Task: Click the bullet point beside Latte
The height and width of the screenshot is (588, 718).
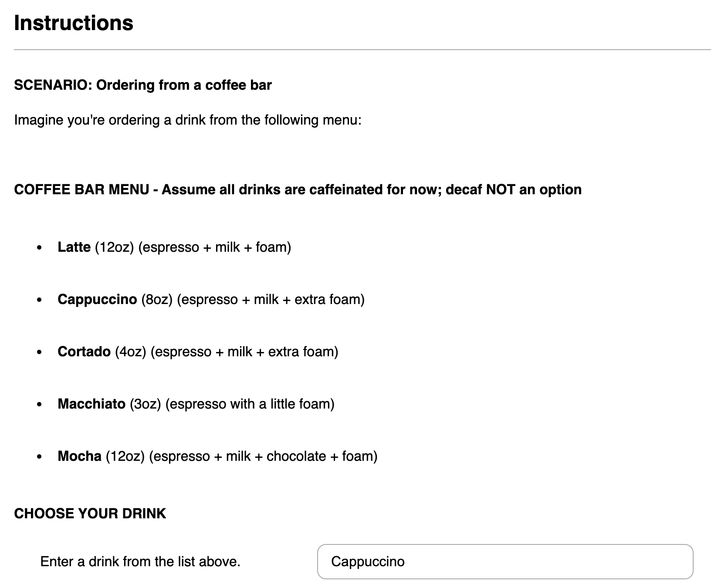Action: pos(40,248)
